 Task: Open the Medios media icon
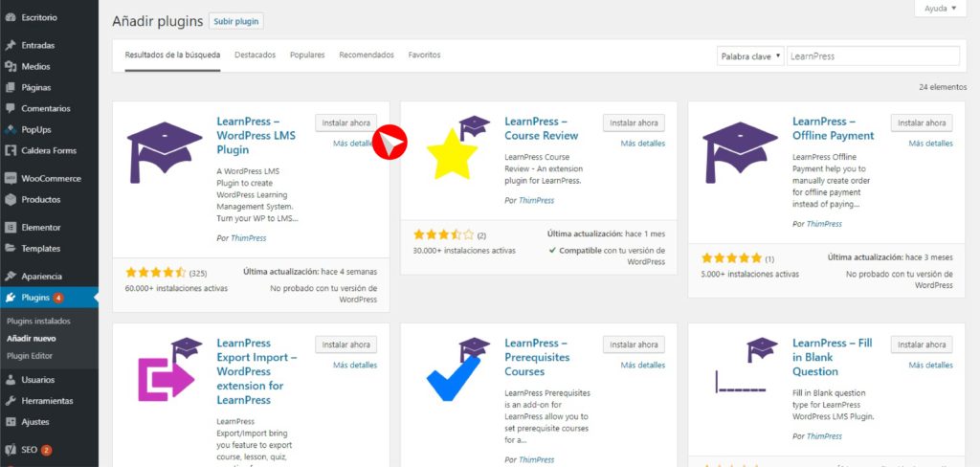pos(10,66)
